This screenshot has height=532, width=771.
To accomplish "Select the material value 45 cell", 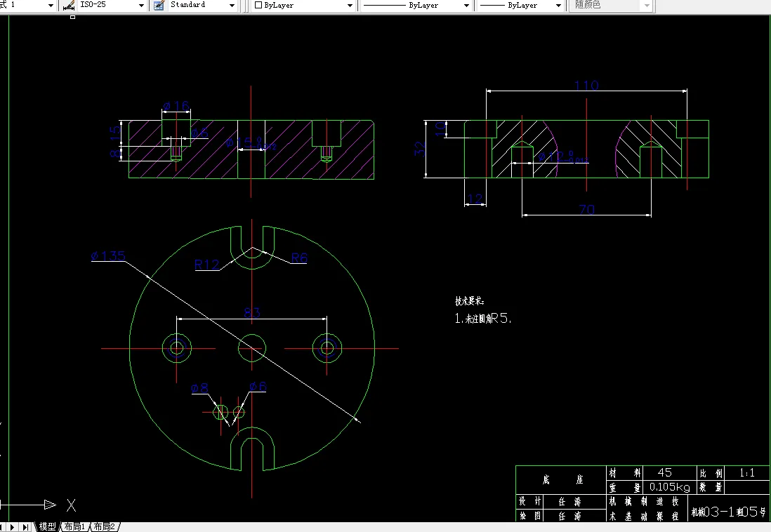I will click(669, 473).
